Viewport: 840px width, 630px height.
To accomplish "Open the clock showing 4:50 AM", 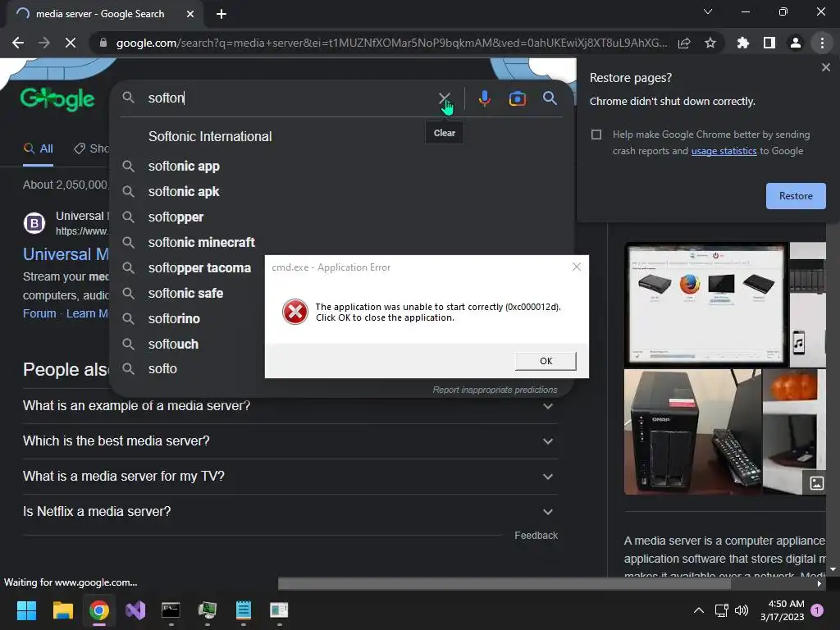I will pyautogui.click(x=783, y=610).
